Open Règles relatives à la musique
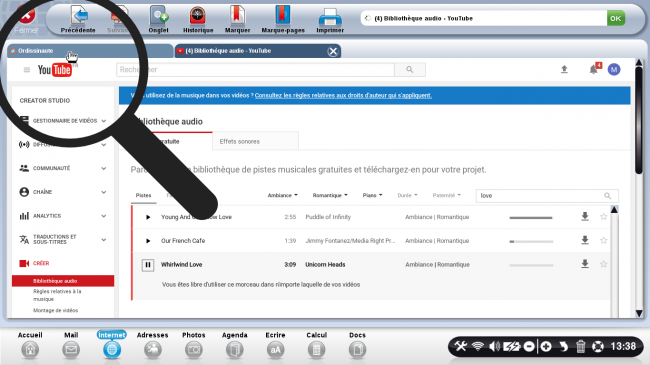The image size is (650, 365). tap(58, 295)
